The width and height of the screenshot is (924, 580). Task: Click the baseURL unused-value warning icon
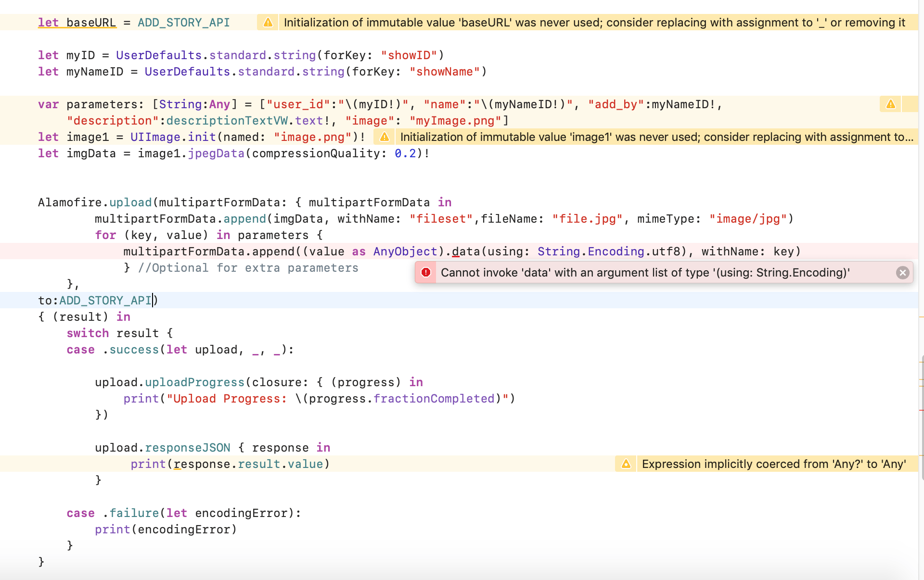tap(268, 23)
